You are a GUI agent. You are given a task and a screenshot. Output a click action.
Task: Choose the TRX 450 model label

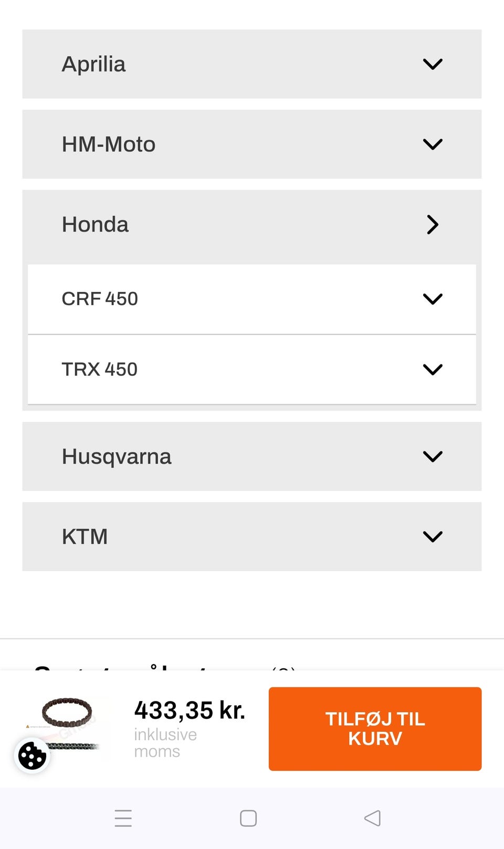pyautogui.click(x=100, y=369)
